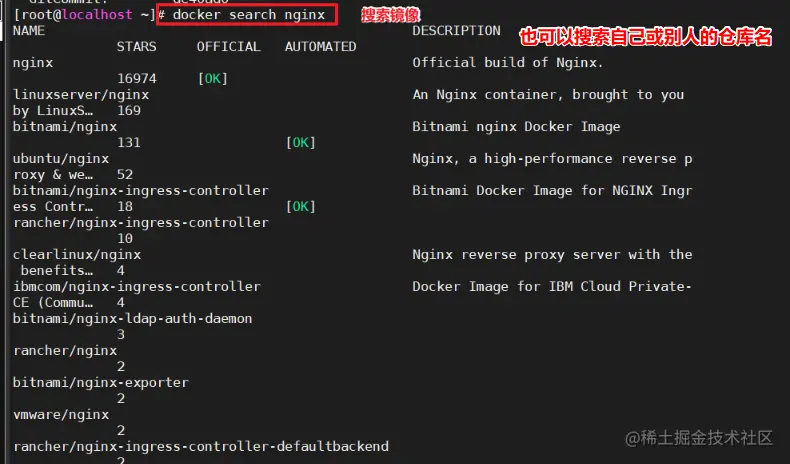
Task: Click the 'by LinuxS…' wrapped description text
Action: pyautogui.click(x=52, y=111)
